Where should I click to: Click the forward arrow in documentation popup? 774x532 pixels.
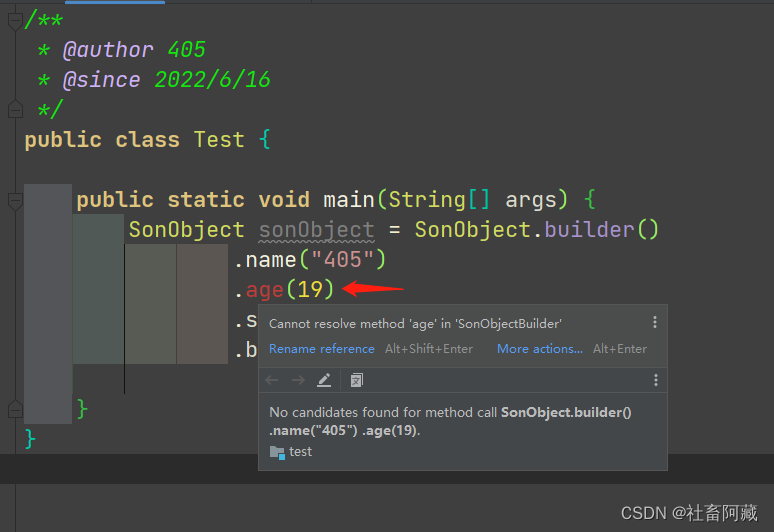click(x=298, y=380)
